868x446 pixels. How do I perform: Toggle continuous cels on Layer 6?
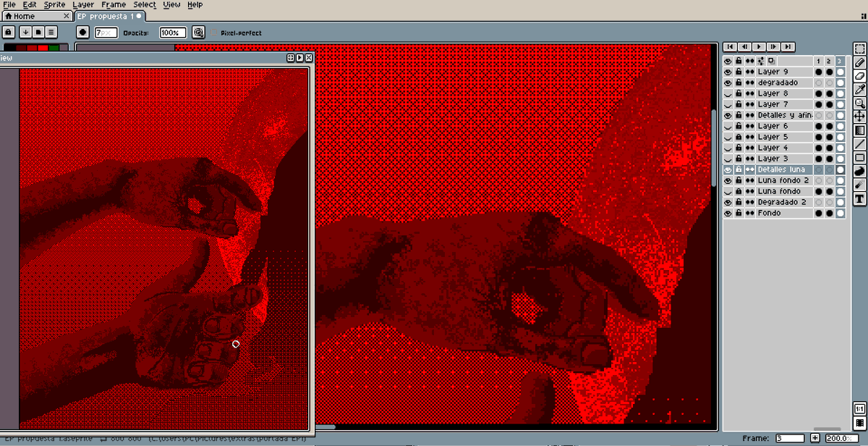point(750,126)
